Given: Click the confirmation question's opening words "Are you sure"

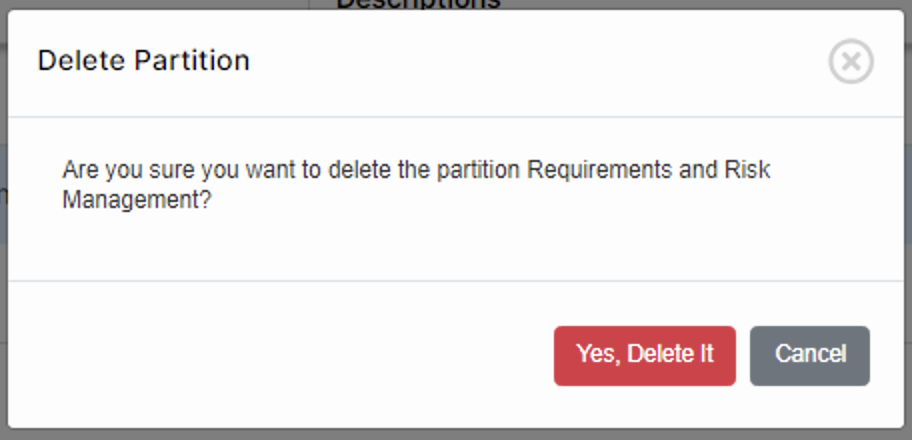Looking at the screenshot, I should click(x=112, y=169).
